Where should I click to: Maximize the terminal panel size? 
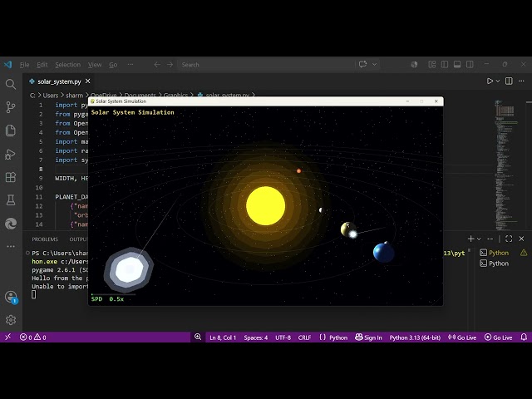509,239
